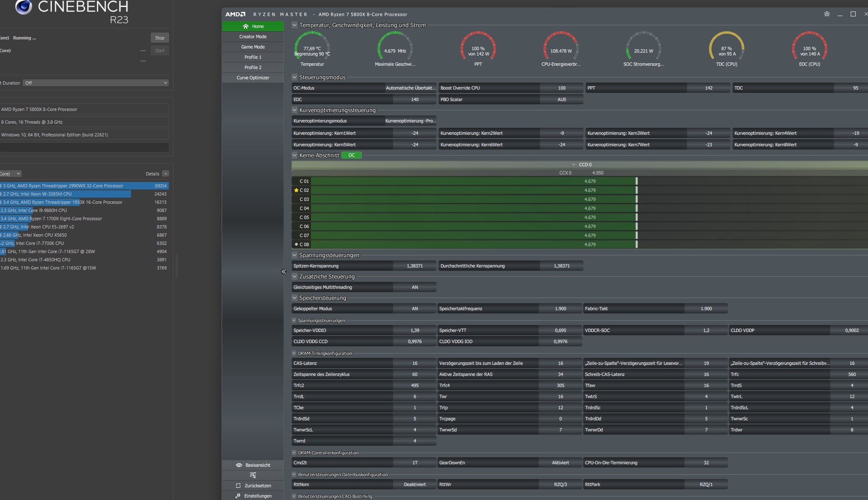The width and height of the screenshot is (868, 500).
Task: Open the Creator Mode profile
Action: coord(253,37)
